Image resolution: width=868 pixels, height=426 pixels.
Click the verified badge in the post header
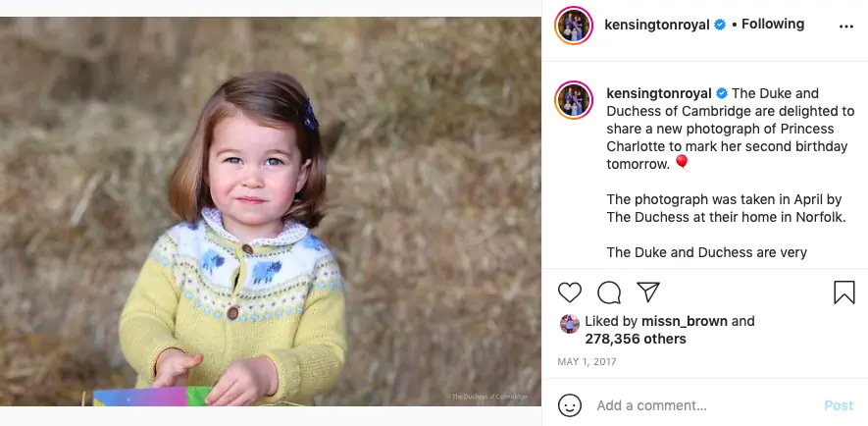point(720,25)
